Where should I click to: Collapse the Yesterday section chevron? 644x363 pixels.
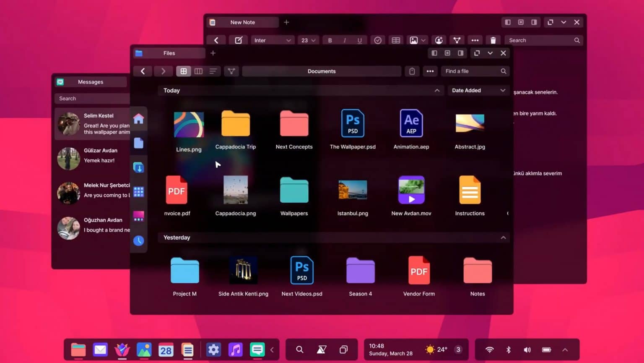[503, 238]
